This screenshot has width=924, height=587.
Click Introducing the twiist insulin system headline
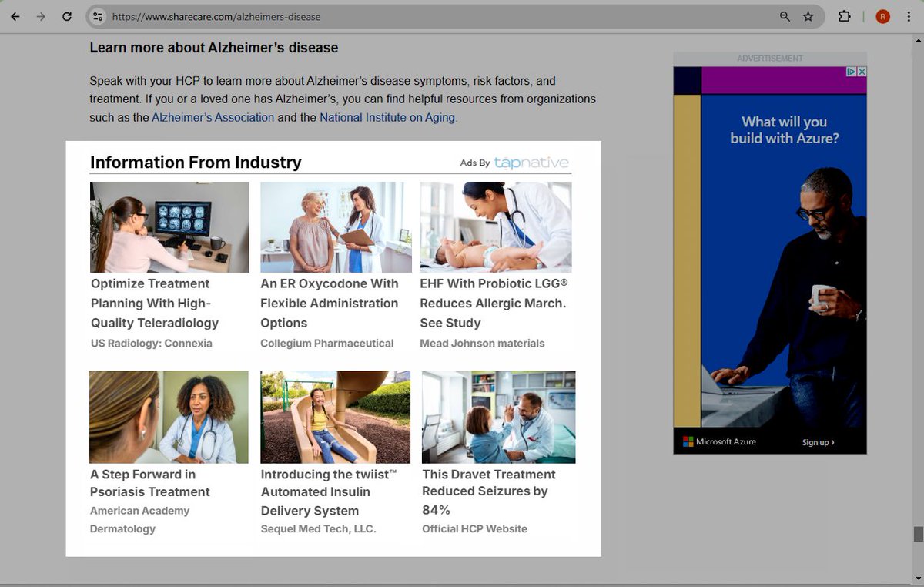pos(329,492)
